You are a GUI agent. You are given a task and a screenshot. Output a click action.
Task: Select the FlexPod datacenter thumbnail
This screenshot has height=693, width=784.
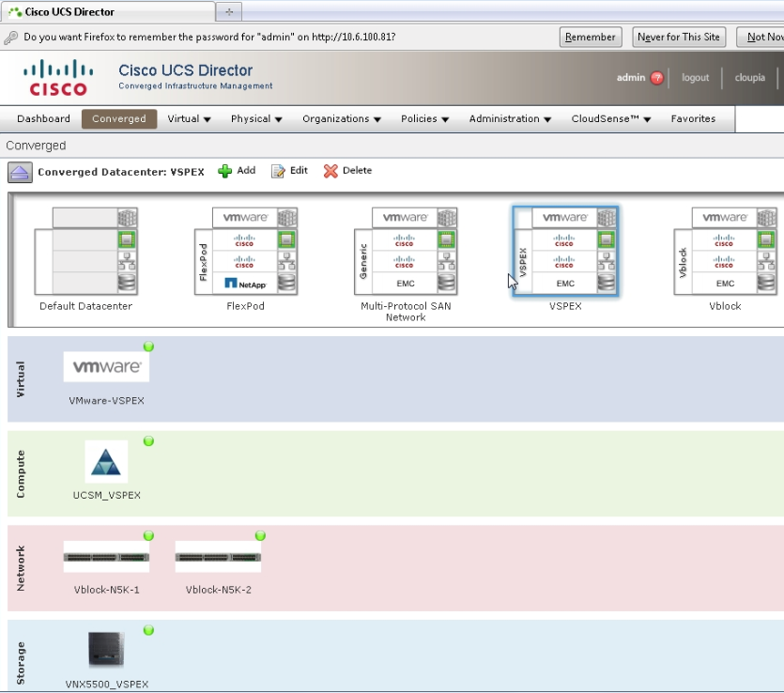click(x=245, y=251)
